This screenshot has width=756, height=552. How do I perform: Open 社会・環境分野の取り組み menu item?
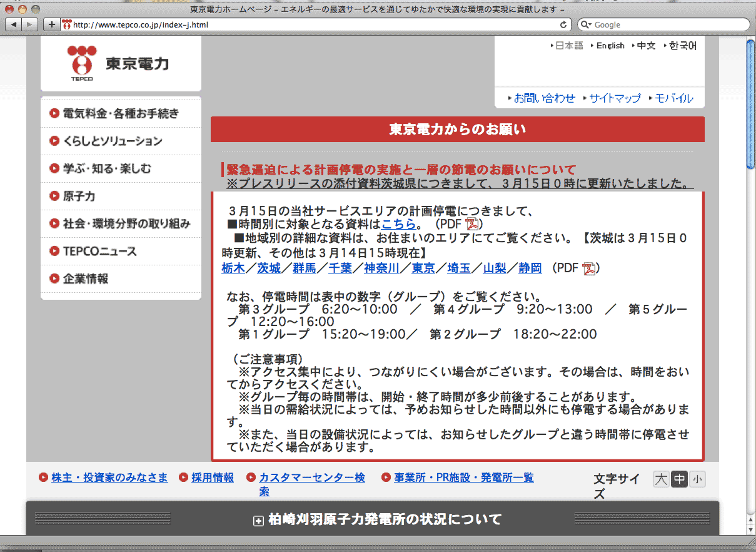coord(121,223)
